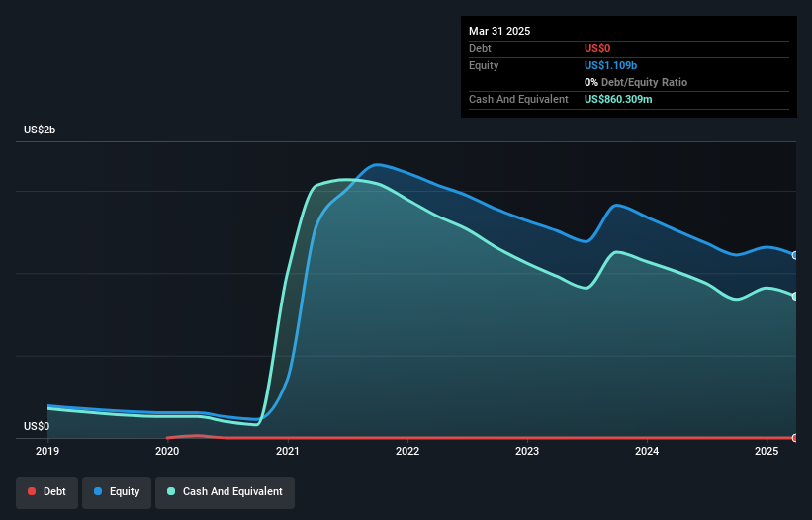Click the red US$0 debt value in tooltip
The height and width of the screenshot is (520, 812).
tap(597, 48)
